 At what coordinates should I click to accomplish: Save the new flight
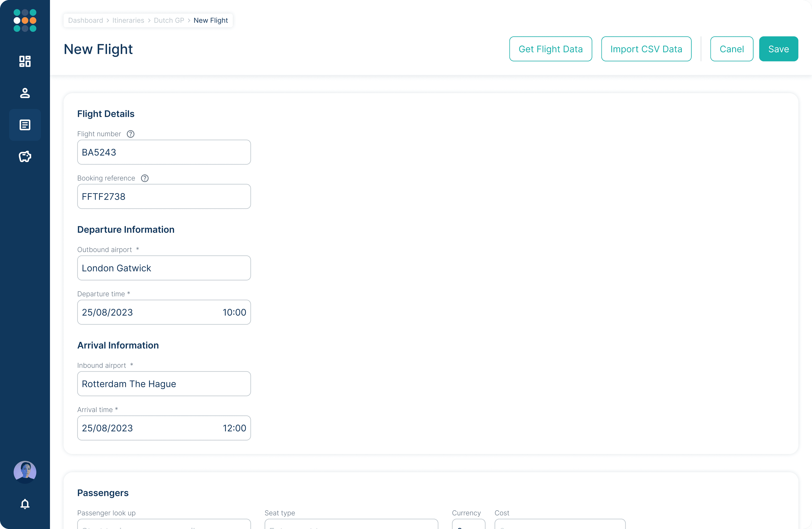[778, 49]
